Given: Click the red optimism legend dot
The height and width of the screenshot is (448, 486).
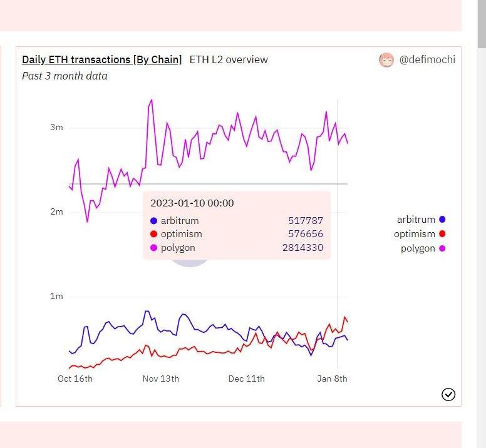Looking at the screenshot, I should click(442, 234).
